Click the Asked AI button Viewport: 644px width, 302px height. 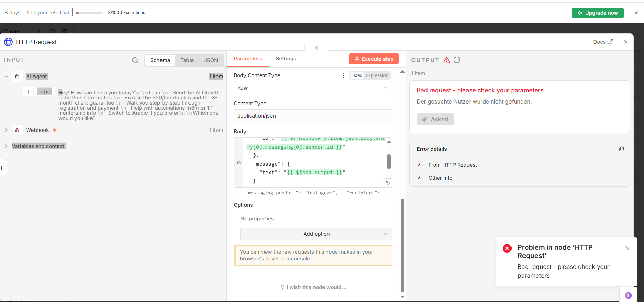coord(435,120)
